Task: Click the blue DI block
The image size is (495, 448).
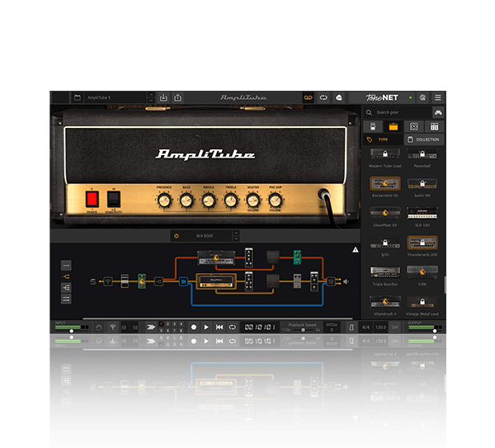Action: [x=183, y=281]
